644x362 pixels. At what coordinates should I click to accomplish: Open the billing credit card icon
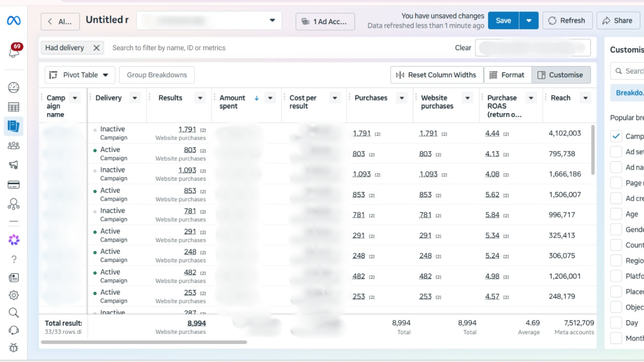[x=14, y=185]
